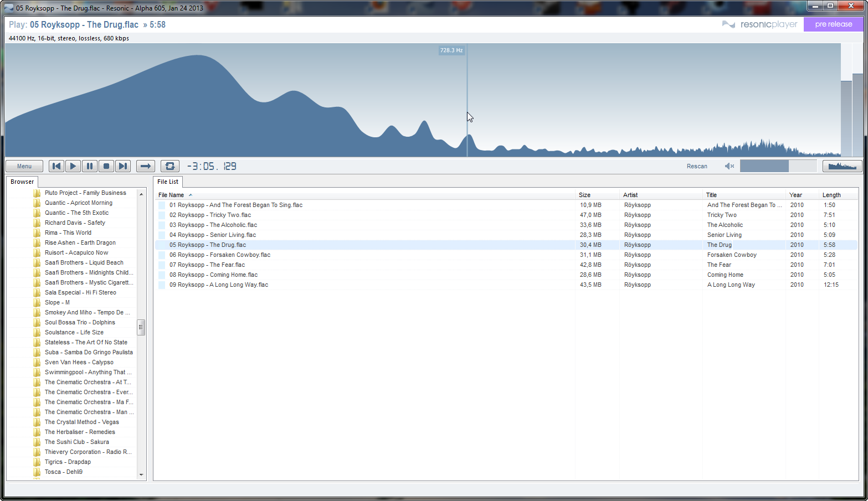Screen dimensions: 868x501
Task: Select the Browser tab
Action: [22, 182]
